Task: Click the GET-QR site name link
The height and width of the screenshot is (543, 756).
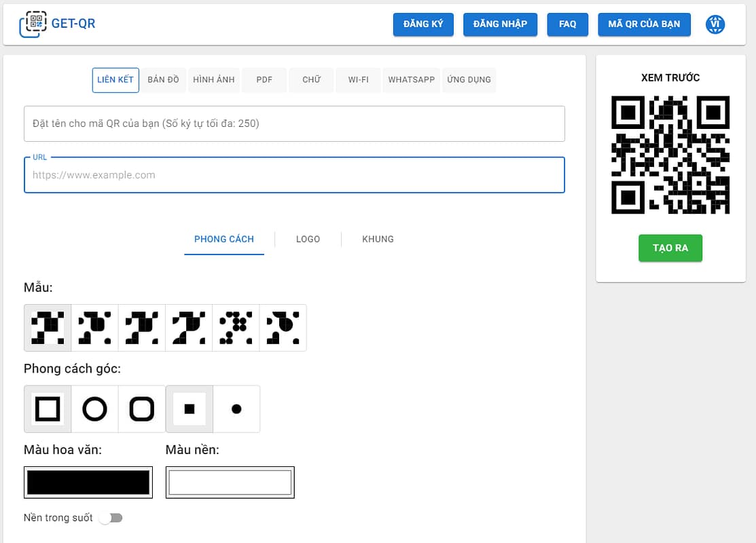Action: coord(73,24)
